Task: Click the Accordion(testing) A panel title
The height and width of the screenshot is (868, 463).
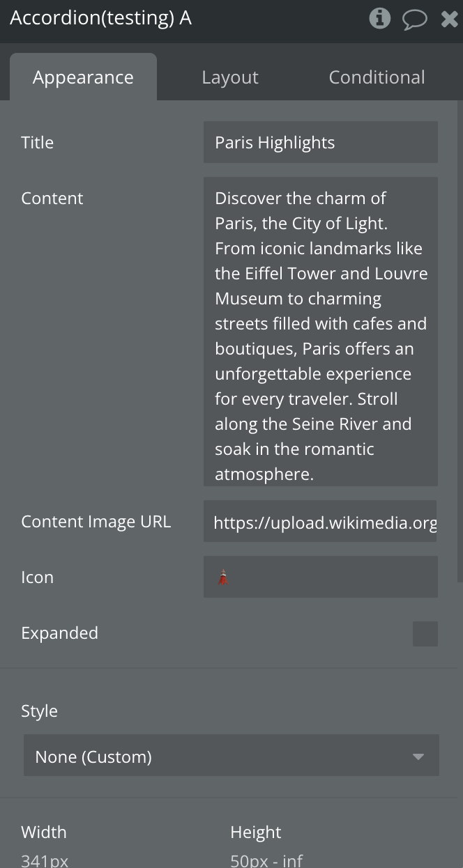Action: click(x=101, y=18)
